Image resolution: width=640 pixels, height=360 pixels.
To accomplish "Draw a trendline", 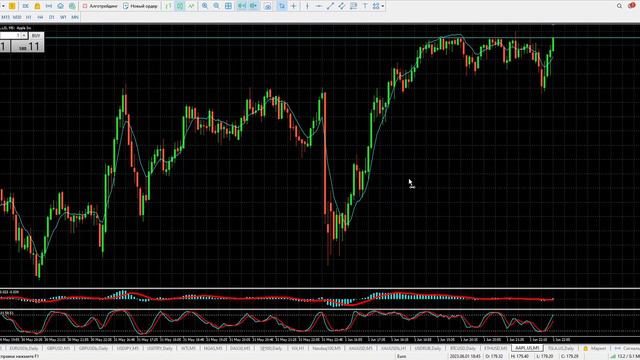I will point(330,6).
